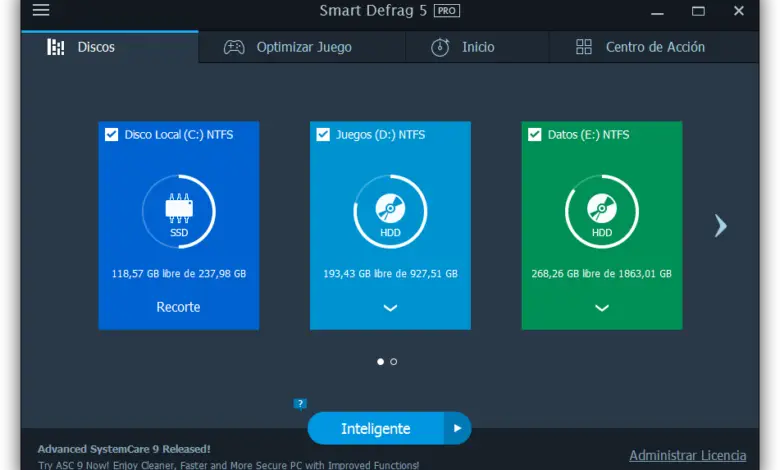The image size is (780, 470).
Task: Click the blue question mark help icon
Action: coord(299,404)
